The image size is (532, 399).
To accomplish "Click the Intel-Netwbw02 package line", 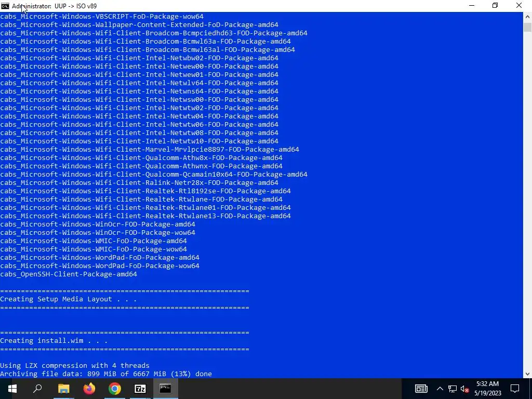I will click(139, 58).
